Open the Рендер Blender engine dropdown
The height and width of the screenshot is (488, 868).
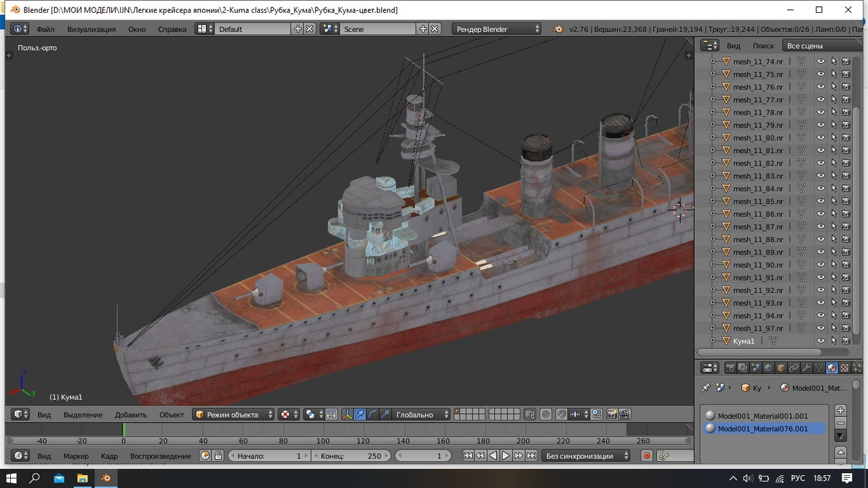click(x=496, y=29)
